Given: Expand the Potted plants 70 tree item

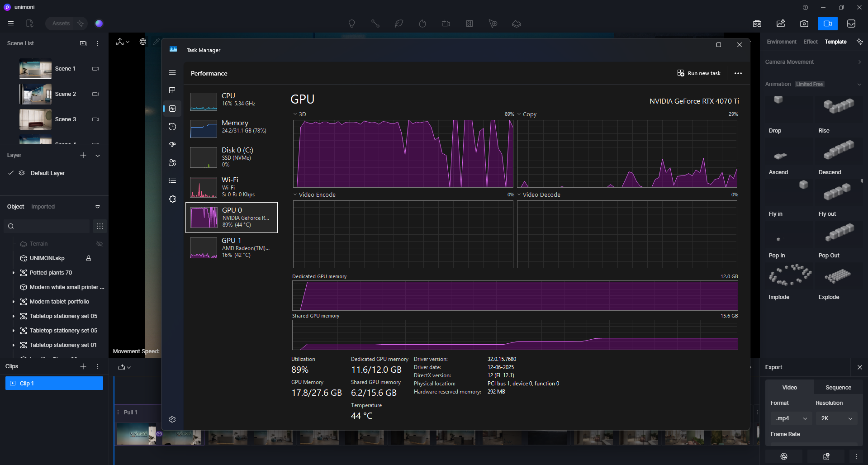Looking at the screenshot, I should coord(14,273).
